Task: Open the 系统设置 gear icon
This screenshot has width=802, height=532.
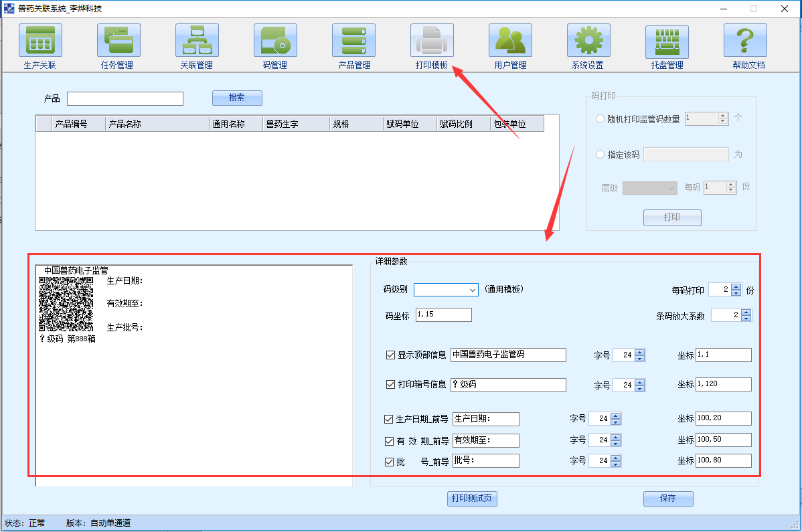Action: point(588,40)
